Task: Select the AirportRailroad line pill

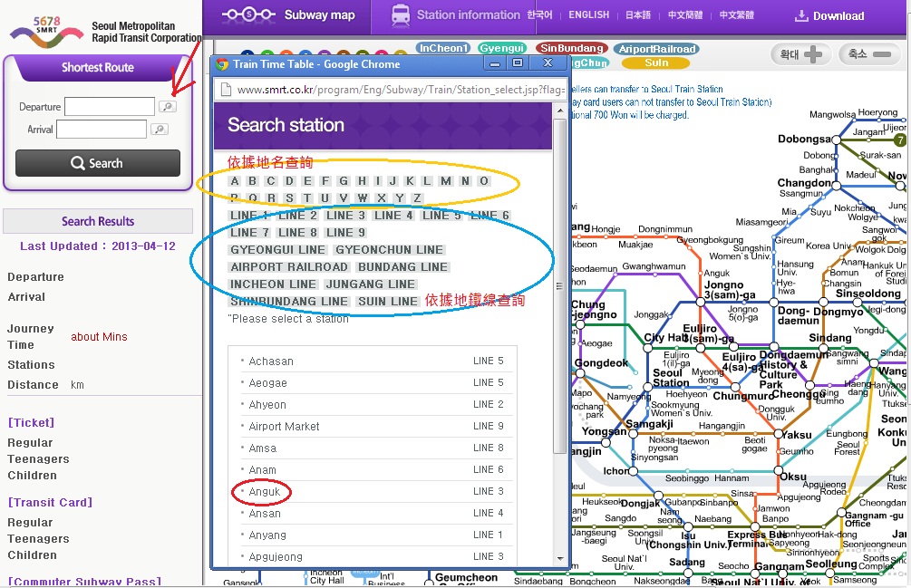Action: pos(656,49)
